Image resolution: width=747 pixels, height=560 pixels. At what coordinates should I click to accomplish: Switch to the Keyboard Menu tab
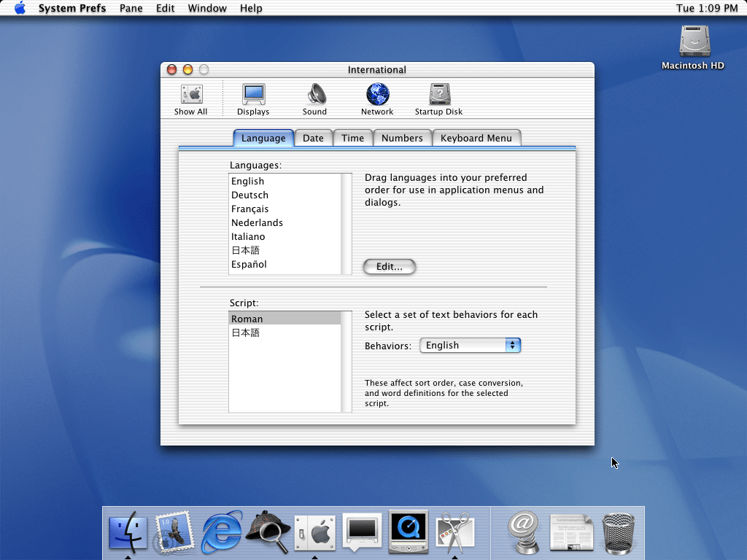click(476, 138)
